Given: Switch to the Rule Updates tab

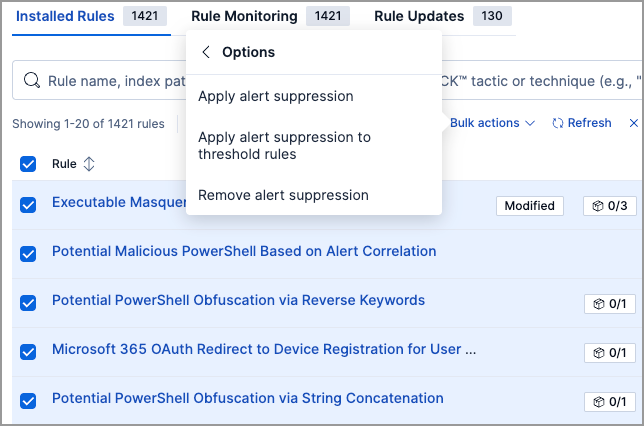Looking at the screenshot, I should tap(419, 17).
